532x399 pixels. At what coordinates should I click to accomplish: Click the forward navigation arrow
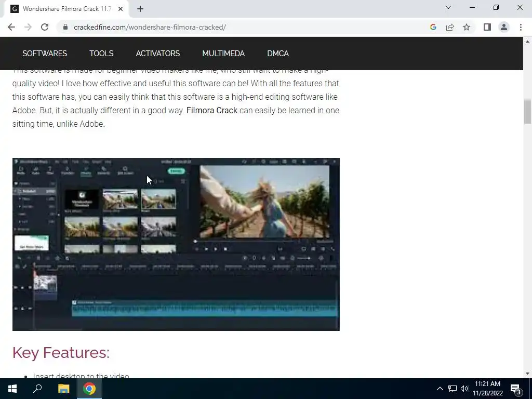point(28,27)
